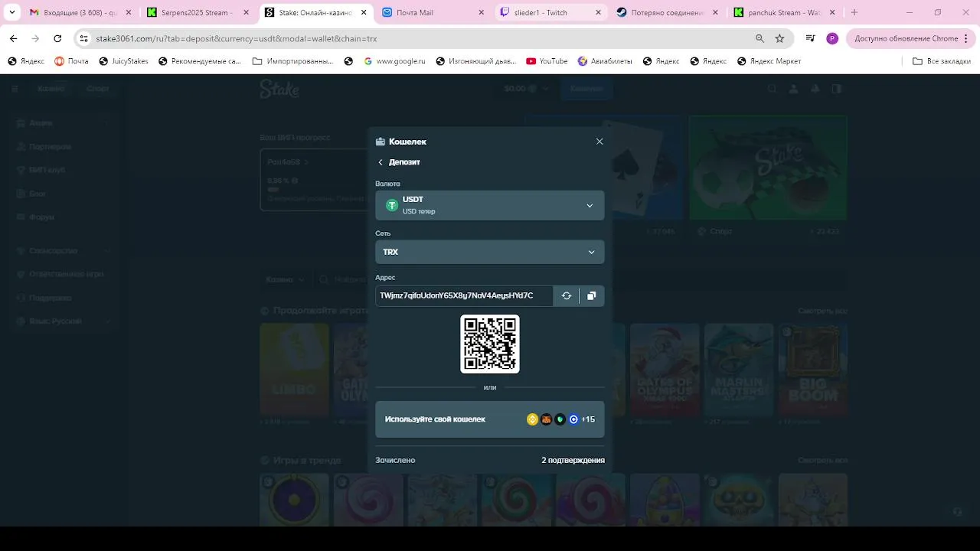The width and height of the screenshot is (980, 551).
Task: Select the Спорт tab in sidebar
Action: 97,89
